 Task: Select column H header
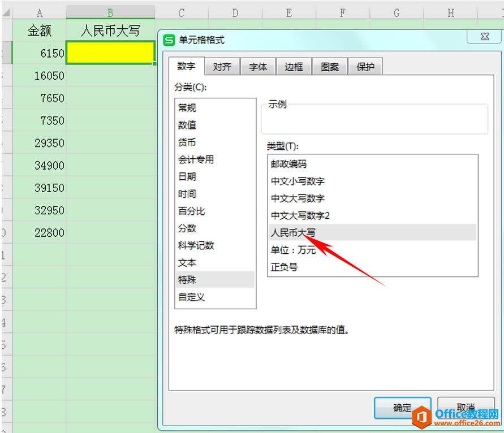pyautogui.click(x=451, y=13)
